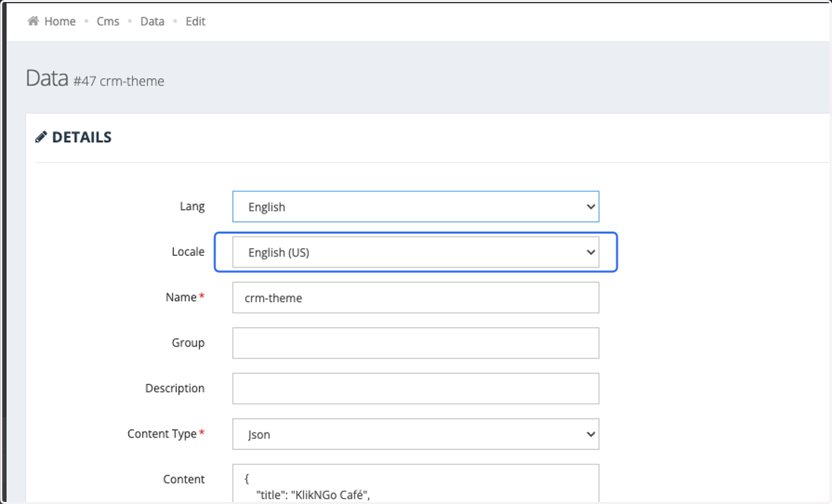Go to Cms breadcrumb link
Screen dimensions: 832x504
[108, 21]
